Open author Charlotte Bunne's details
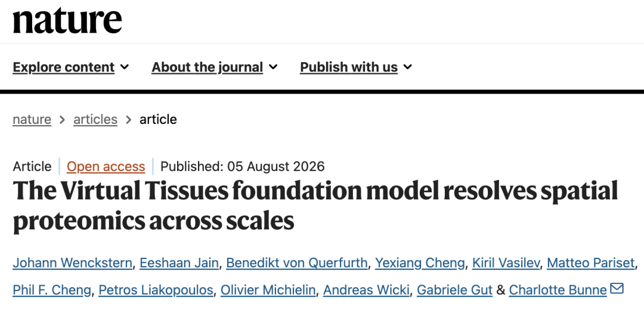The width and height of the screenshot is (644, 312). [558, 291]
